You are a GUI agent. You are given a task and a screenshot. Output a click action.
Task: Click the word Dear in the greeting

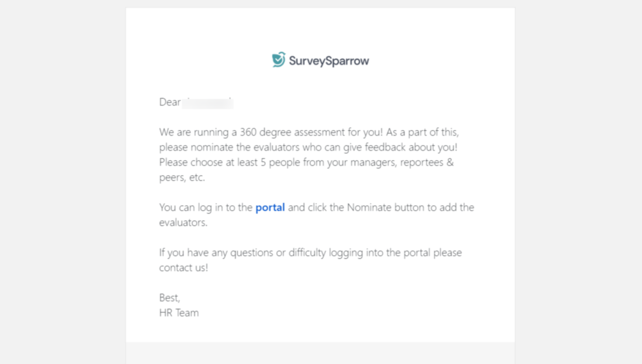click(170, 102)
